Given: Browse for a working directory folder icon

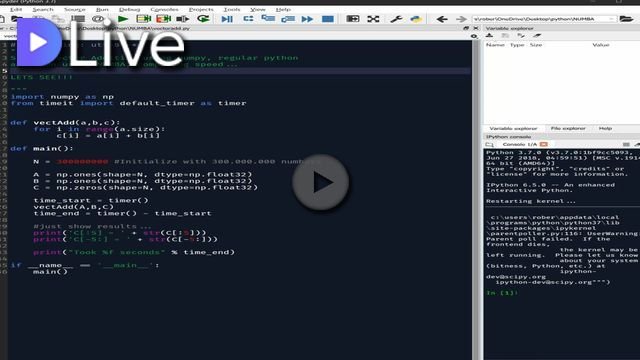Looking at the screenshot, I should coord(626,19).
